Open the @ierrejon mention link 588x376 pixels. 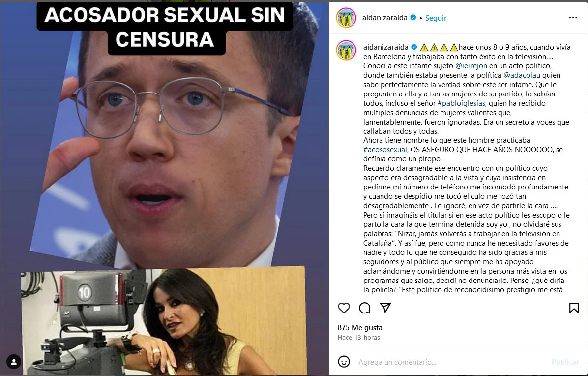(x=471, y=66)
